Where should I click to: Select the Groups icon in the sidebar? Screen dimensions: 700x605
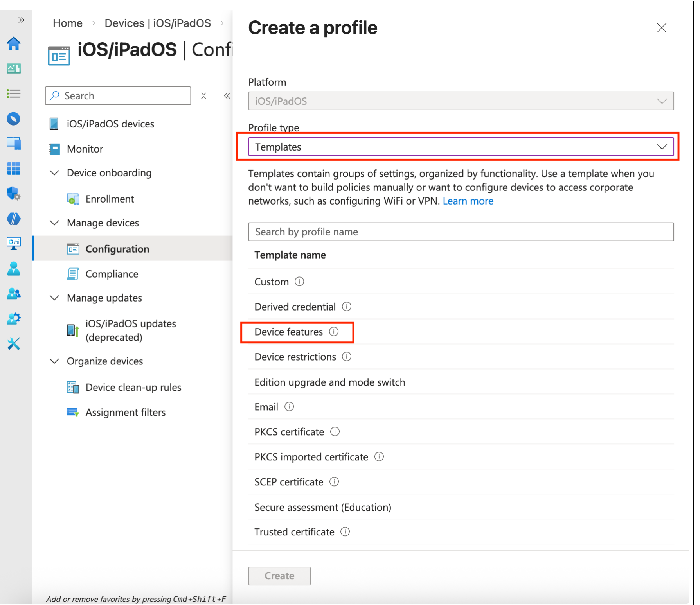(x=14, y=294)
